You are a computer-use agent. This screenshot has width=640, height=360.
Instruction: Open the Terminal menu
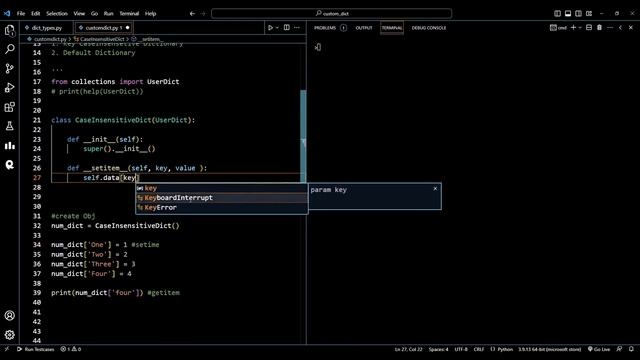[129, 13]
